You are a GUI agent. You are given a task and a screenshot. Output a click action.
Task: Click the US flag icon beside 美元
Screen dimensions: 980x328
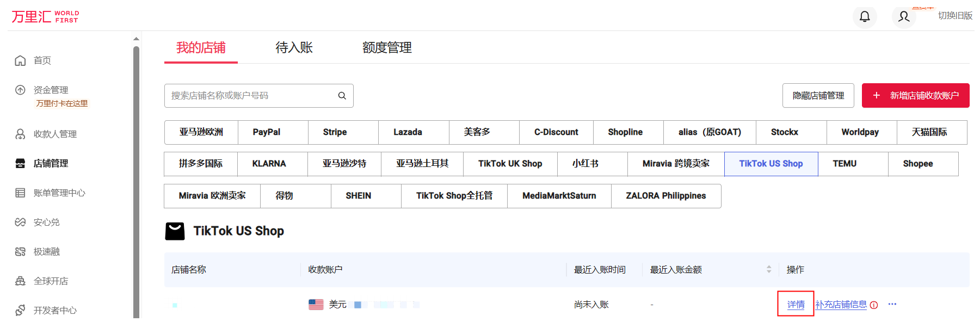316,305
